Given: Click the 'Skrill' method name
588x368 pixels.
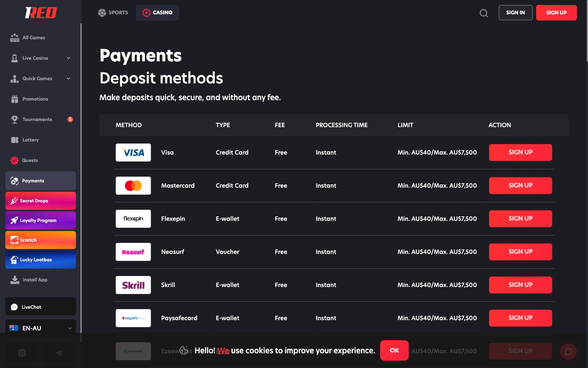Looking at the screenshot, I should (168, 285).
